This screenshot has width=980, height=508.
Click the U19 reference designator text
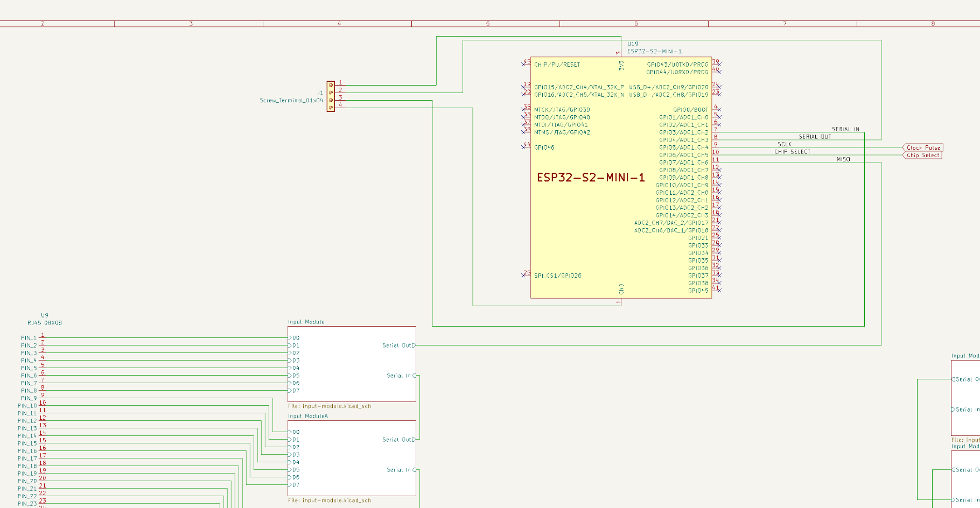point(633,44)
